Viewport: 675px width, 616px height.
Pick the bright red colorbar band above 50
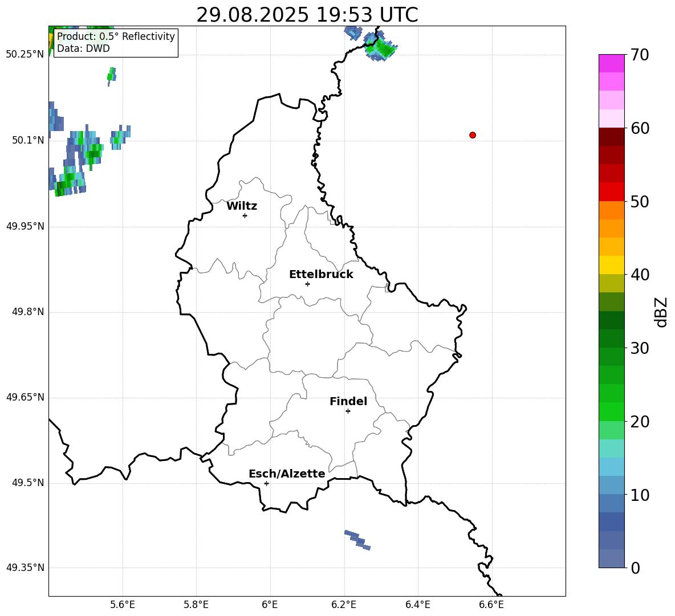[612, 191]
